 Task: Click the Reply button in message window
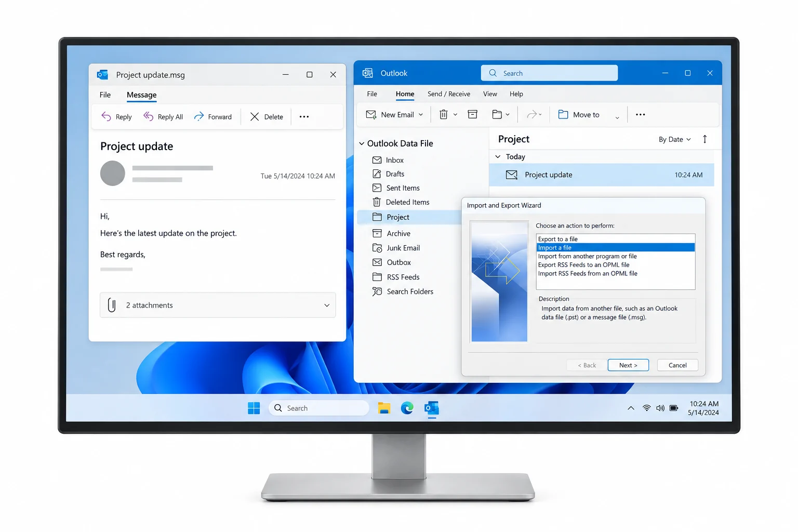tap(116, 117)
